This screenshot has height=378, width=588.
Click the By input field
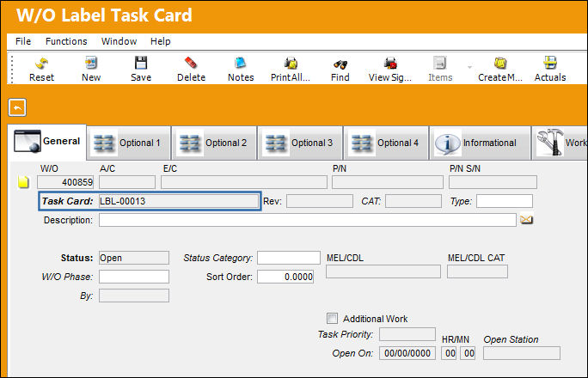(134, 296)
